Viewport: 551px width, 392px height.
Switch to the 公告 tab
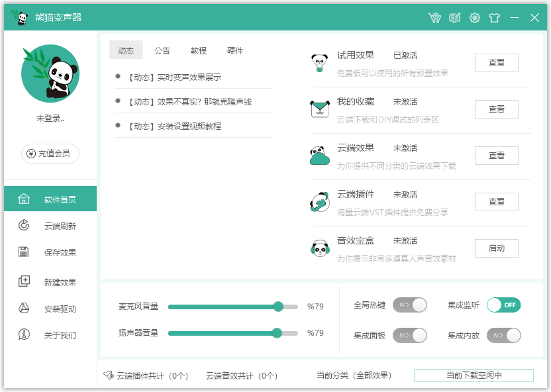[x=162, y=50]
